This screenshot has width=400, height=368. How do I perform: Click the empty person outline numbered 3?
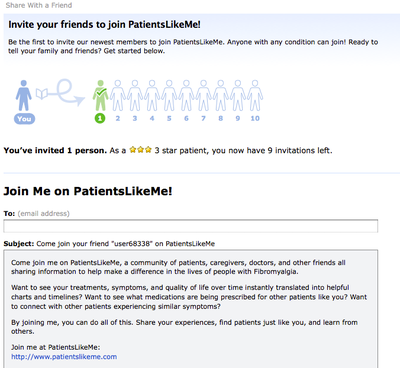tap(135, 95)
